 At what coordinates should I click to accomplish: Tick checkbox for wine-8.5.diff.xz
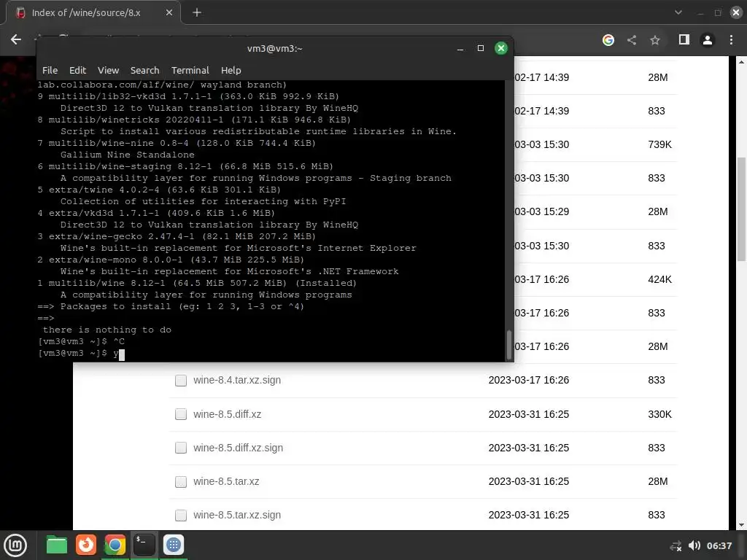coord(181,414)
